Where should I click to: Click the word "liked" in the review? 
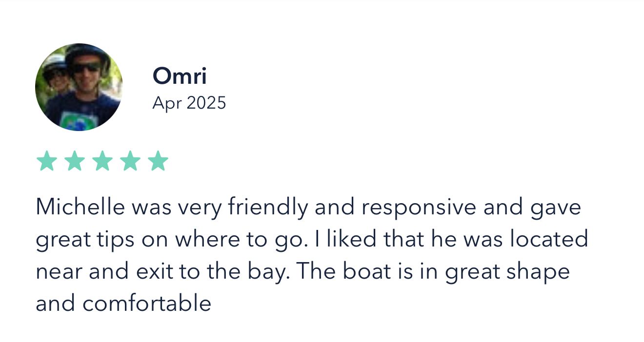[349, 239]
